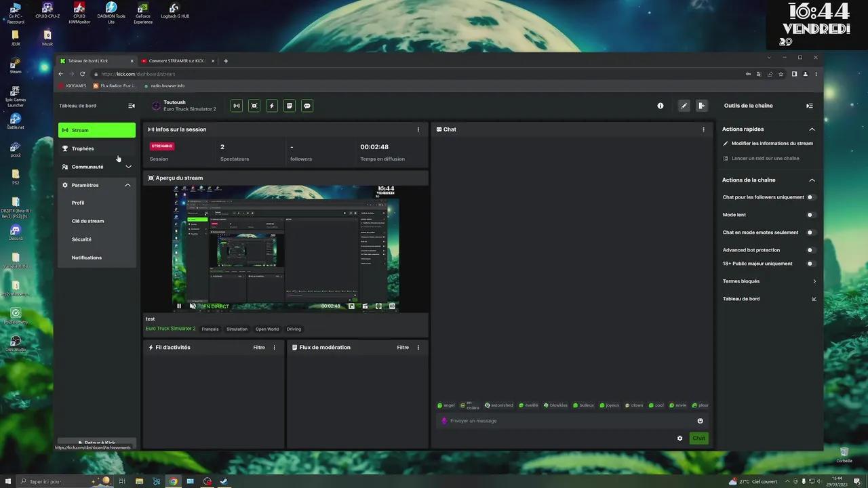Pause the stream preview video
Viewport: 868px width, 488px height.
(x=179, y=306)
